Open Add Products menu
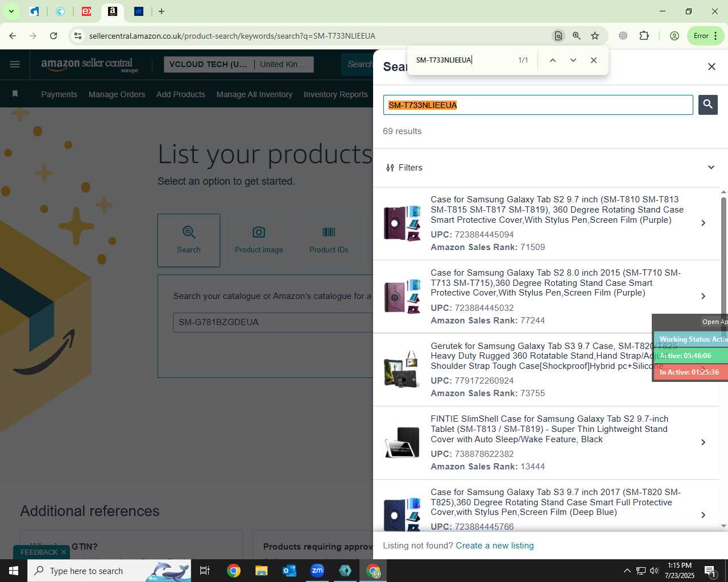Screen dimensions: 728x582 click(181, 94)
